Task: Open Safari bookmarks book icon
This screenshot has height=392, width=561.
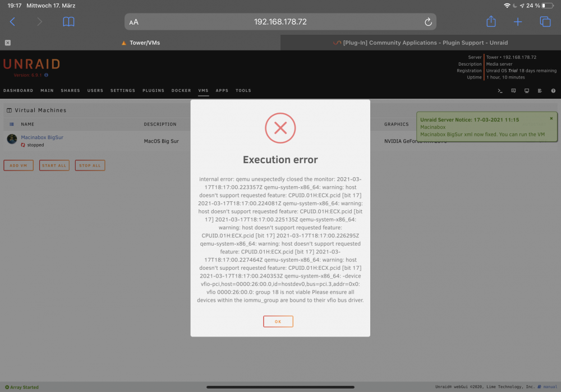Action: tap(68, 22)
